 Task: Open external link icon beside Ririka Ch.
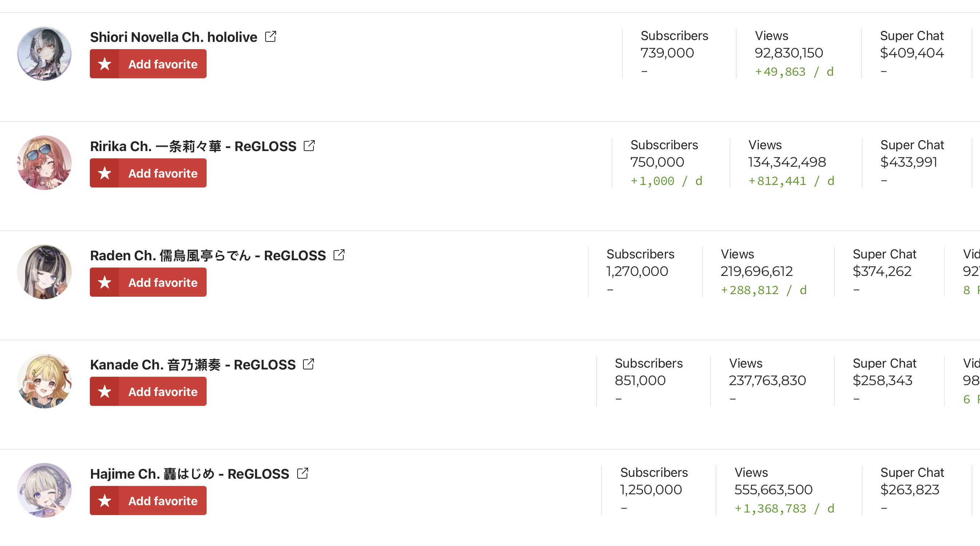coord(309,146)
